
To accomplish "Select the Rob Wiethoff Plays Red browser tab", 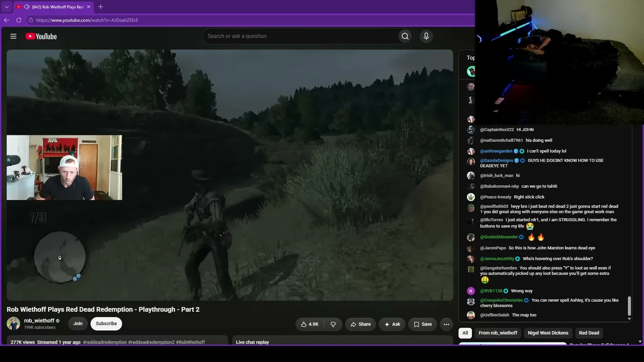I will point(53,7).
